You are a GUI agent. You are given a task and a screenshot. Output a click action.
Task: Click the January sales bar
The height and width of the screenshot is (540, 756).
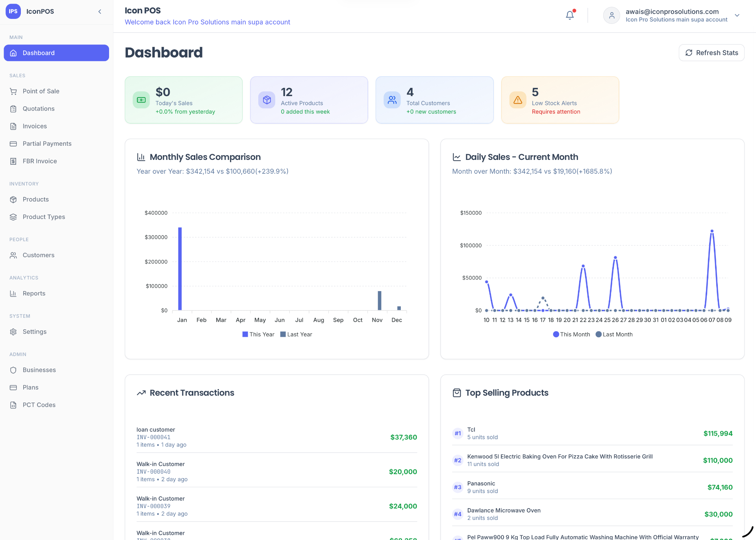coord(180,269)
